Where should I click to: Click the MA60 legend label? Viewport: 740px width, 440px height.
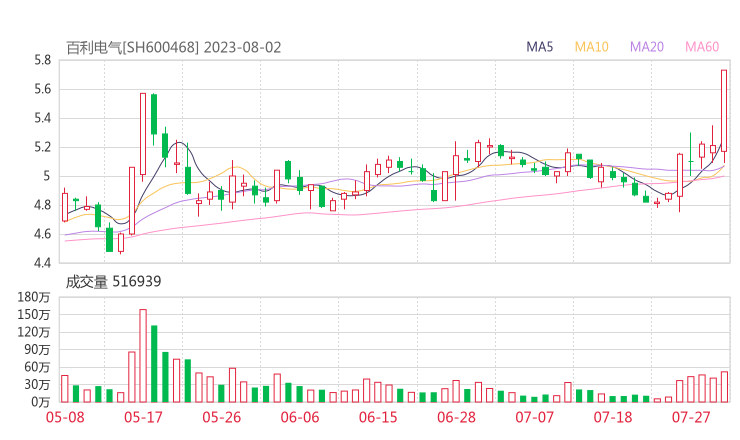point(702,47)
